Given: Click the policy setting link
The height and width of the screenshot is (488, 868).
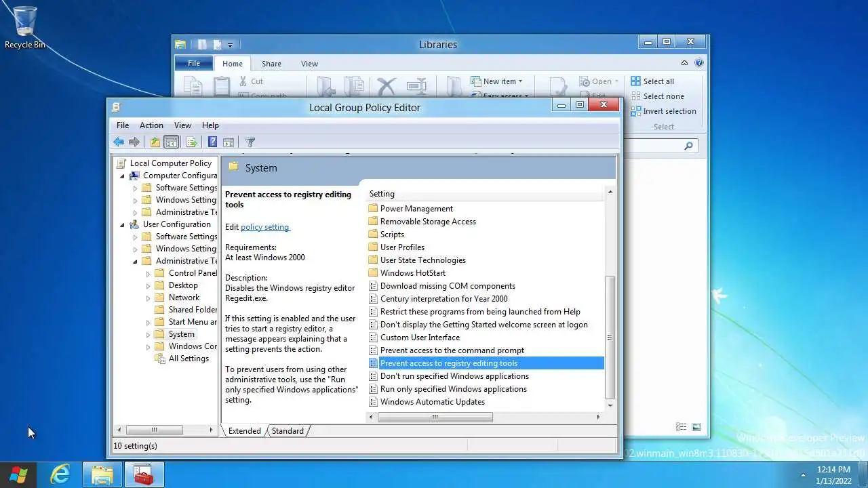Looking at the screenshot, I should (264, 227).
